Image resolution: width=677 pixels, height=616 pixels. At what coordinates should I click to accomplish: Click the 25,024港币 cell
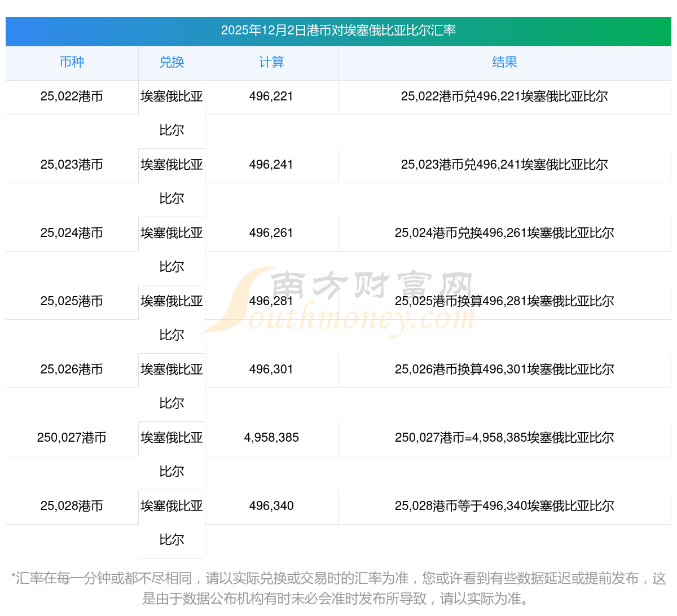(x=72, y=234)
